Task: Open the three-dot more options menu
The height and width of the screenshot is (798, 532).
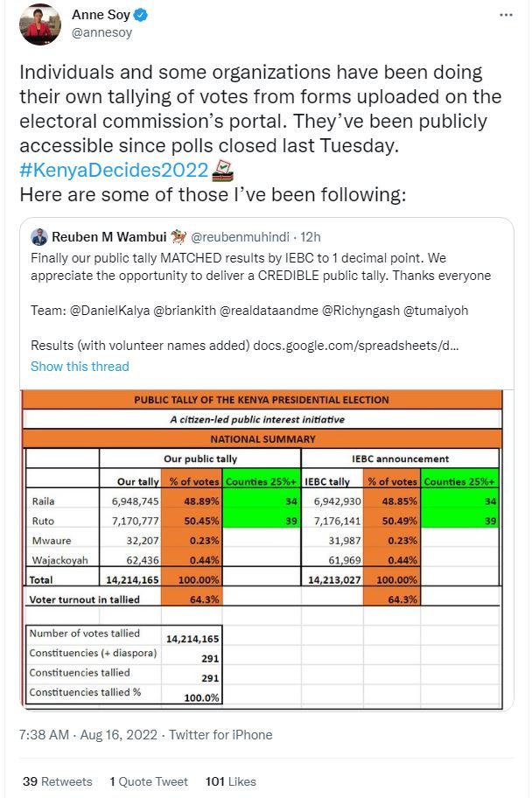Action: tap(506, 16)
